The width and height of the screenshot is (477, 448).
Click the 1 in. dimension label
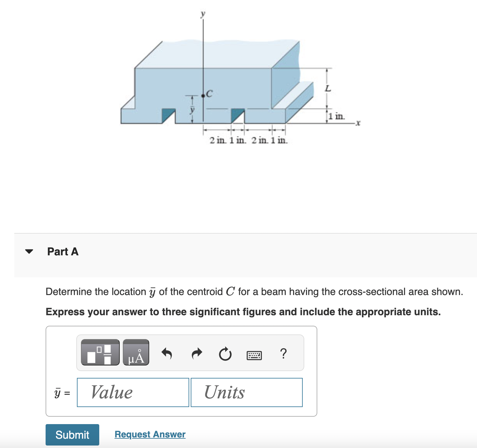click(x=337, y=116)
